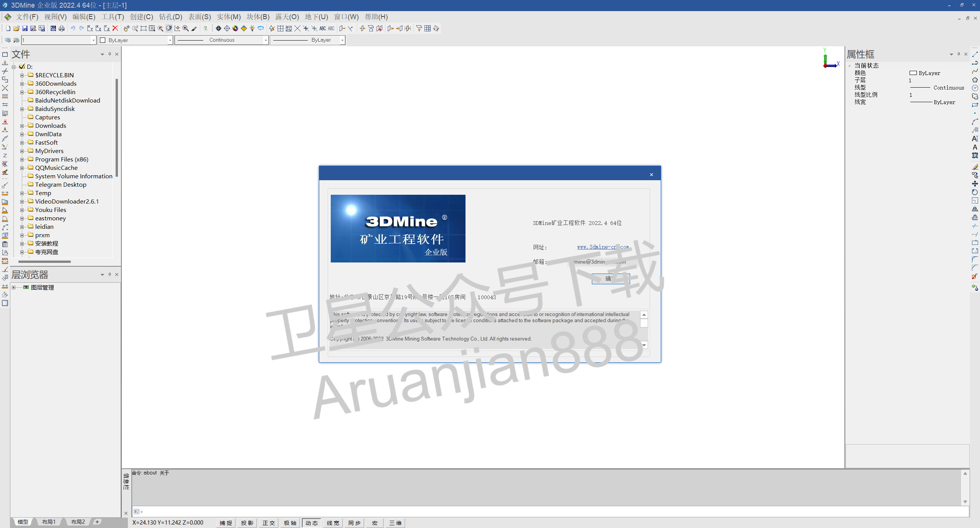980x528 pixels.
Task: Click the layer manager stack icon
Action: [x=8, y=40]
